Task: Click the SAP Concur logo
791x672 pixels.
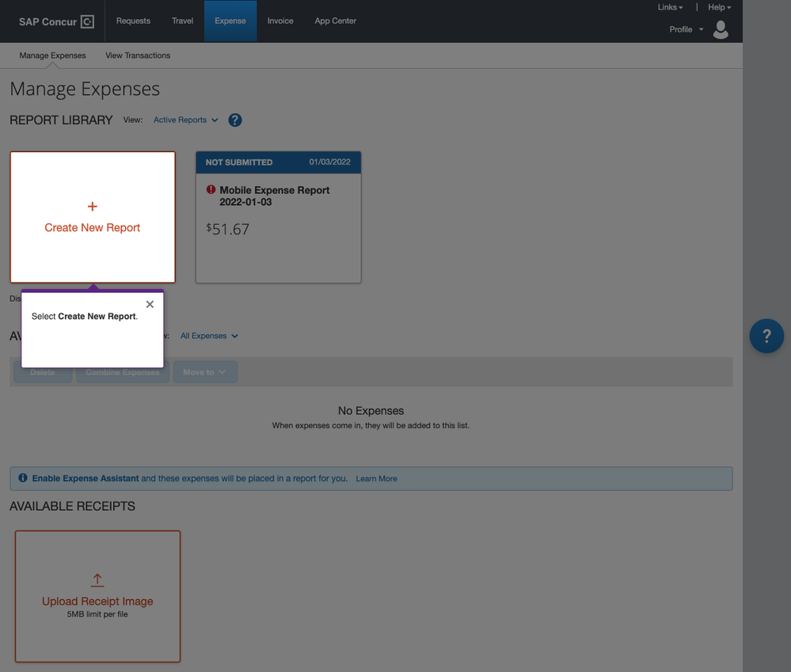Action: coord(56,21)
